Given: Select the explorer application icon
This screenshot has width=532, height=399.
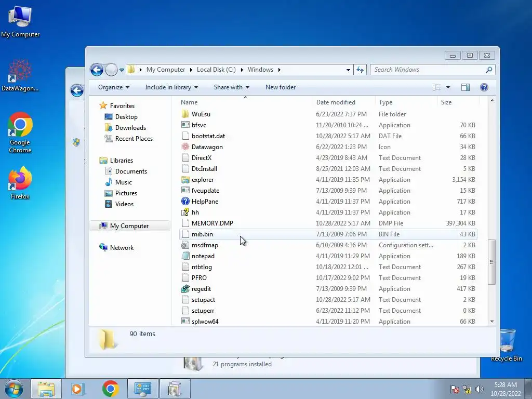Looking at the screenshot, I should (x=185, y=179).
